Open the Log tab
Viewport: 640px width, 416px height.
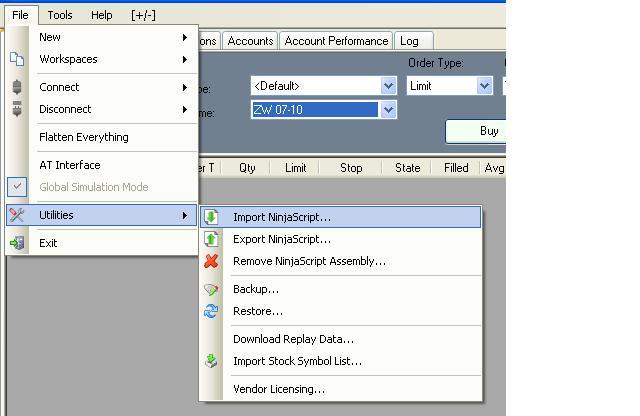409,41
